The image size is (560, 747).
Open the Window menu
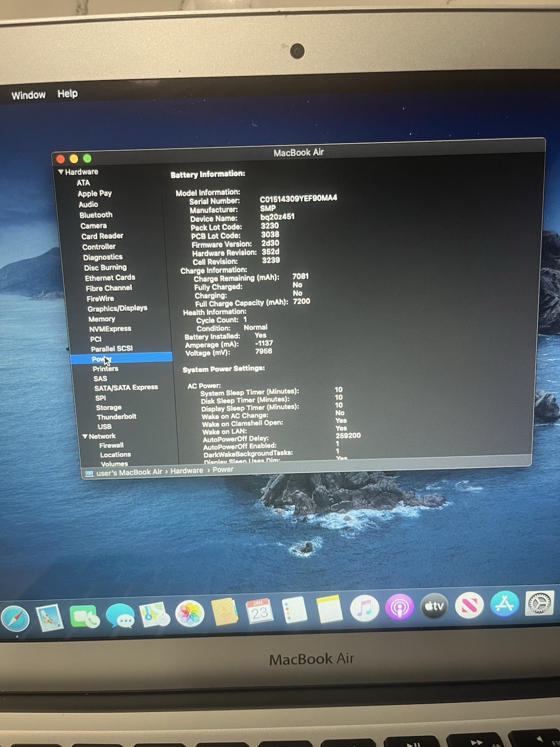[28, 95]
